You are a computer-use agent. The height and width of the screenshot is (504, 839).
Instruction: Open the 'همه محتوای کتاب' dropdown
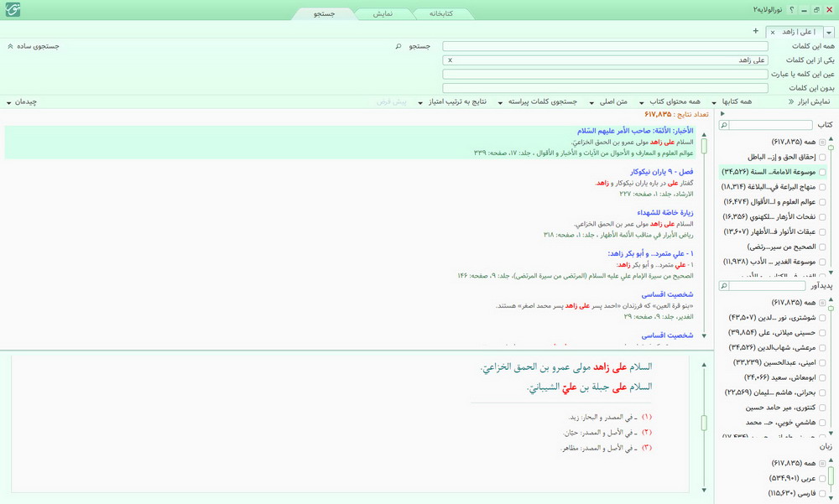[x=670, y=101]
